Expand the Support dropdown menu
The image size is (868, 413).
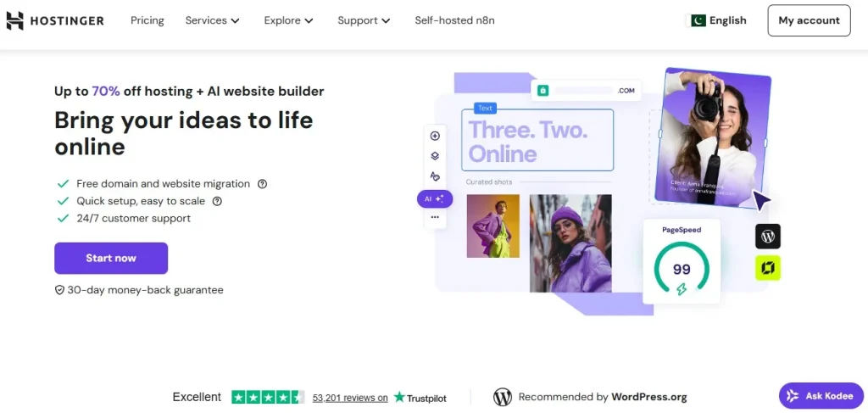coord(364,20)
